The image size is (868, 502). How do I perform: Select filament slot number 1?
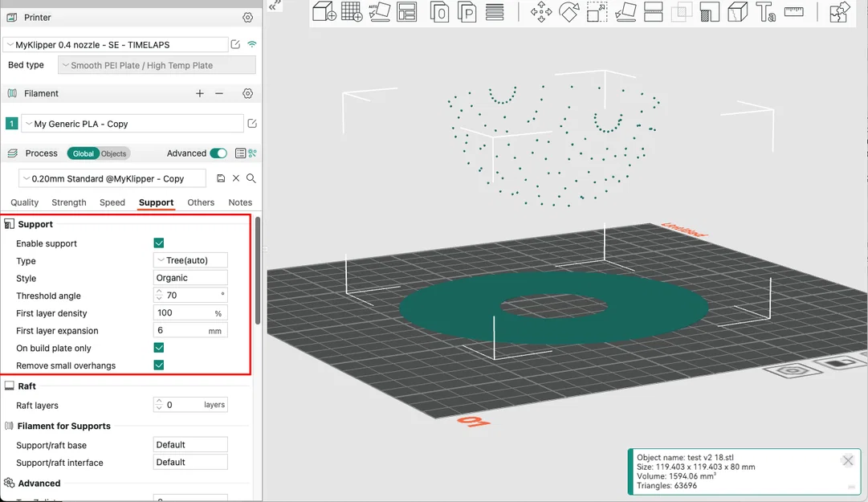(x=11, y=124)
